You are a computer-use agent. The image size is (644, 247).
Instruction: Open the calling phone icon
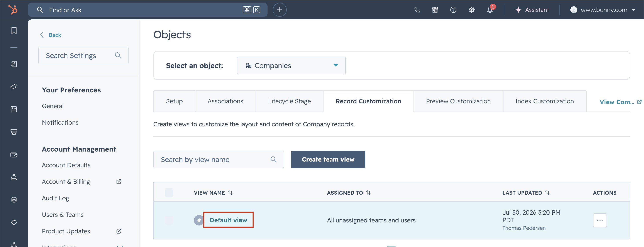point(417,10)
